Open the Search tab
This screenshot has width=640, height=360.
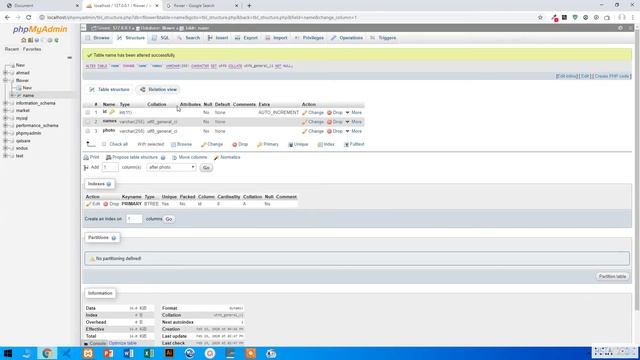pyautogui.click(x=188, y=38)
